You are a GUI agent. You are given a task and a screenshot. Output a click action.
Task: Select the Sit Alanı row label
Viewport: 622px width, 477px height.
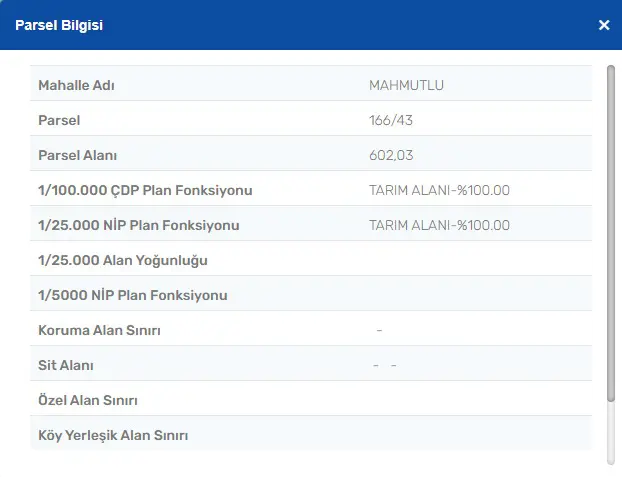coord(66,365)
